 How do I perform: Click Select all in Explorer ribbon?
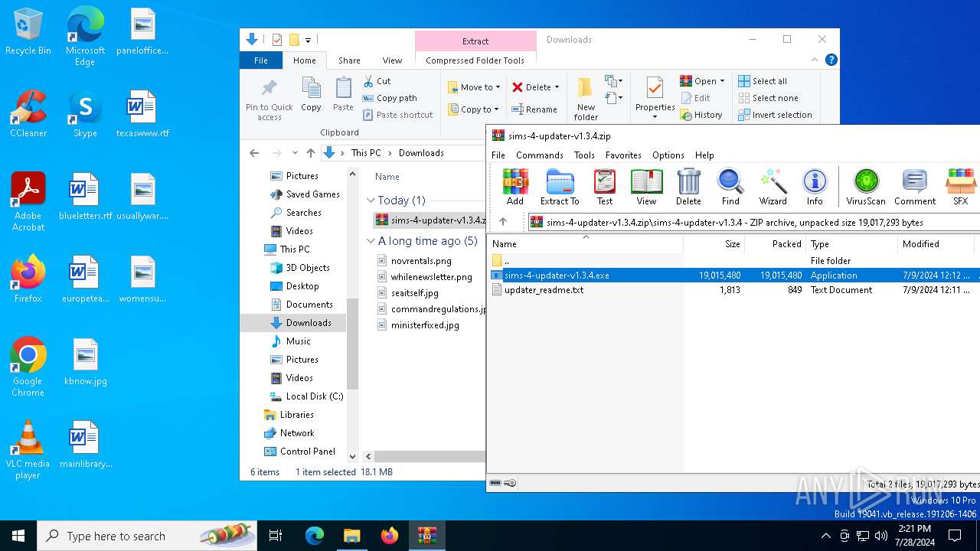[x=763, y=81]
